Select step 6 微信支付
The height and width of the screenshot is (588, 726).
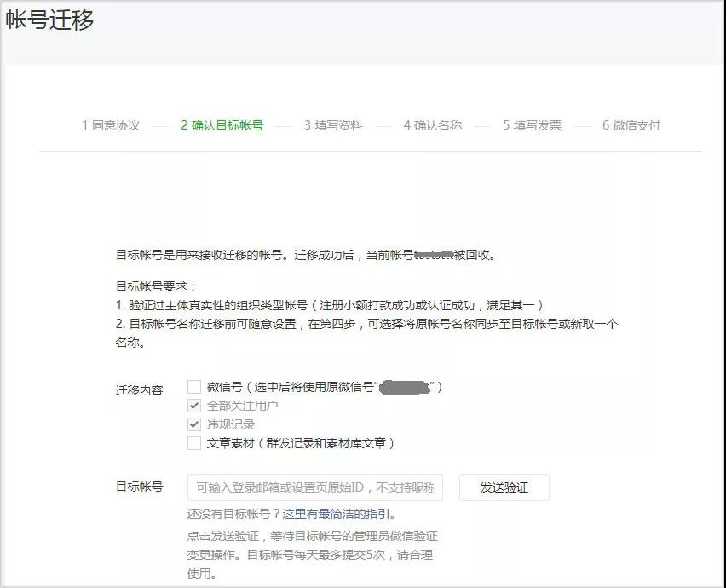(x=631, y=125)
